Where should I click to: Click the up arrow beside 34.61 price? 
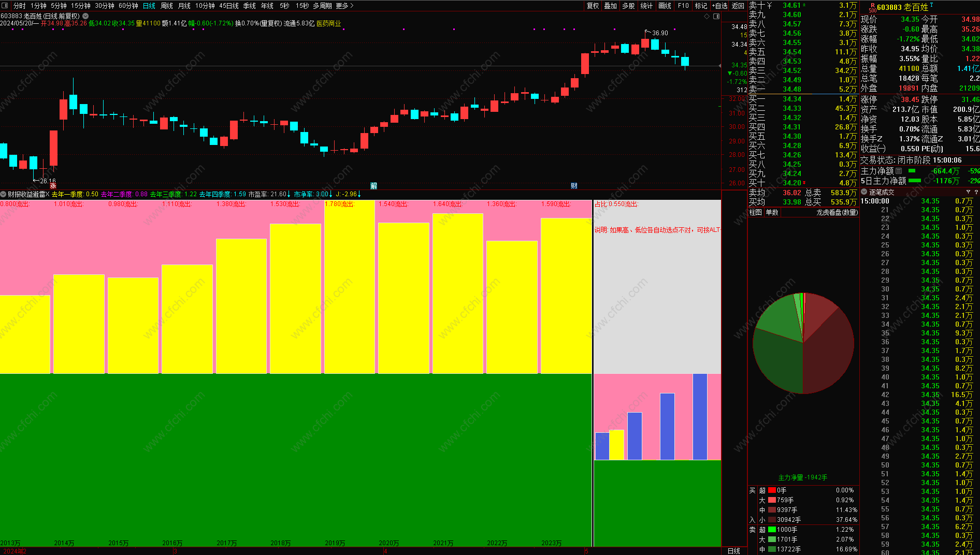pos(804,5)
